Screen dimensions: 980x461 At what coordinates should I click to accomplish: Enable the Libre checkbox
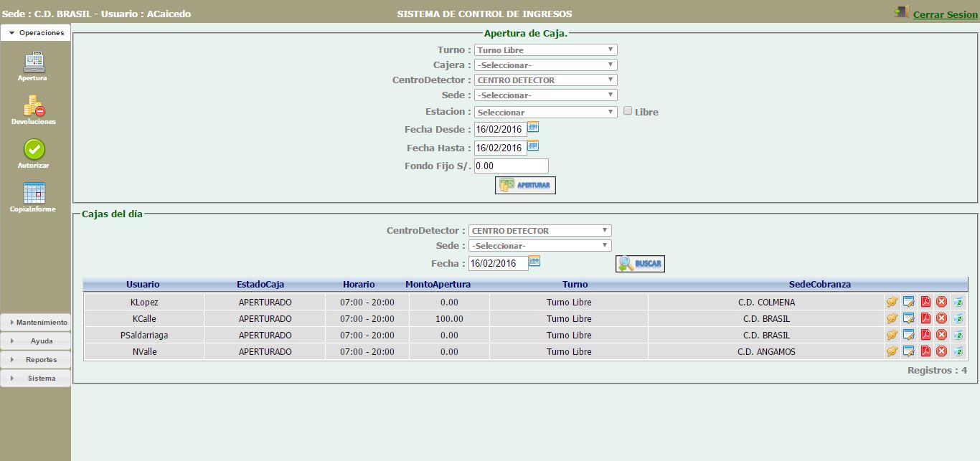628,111
